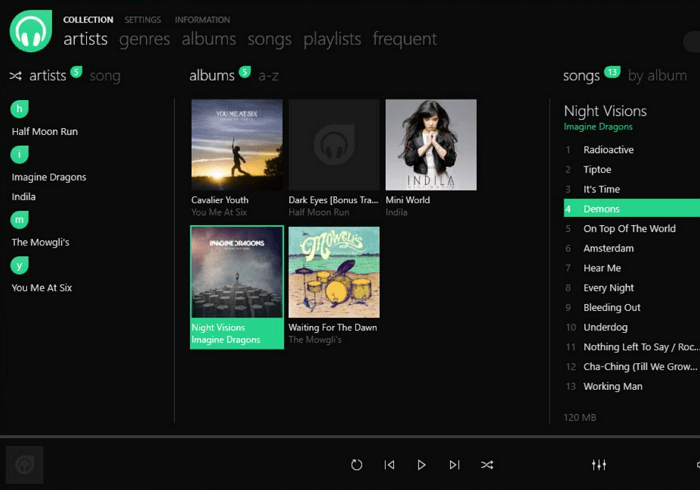Shuffle artists using the shuffle icon
The image size is (700, 490).
(16, 76)
